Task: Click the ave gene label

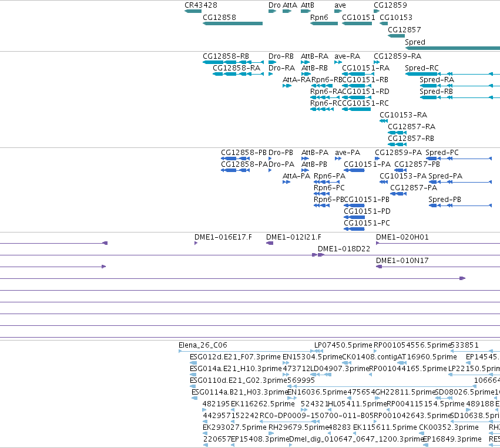Action: [340, 5]
